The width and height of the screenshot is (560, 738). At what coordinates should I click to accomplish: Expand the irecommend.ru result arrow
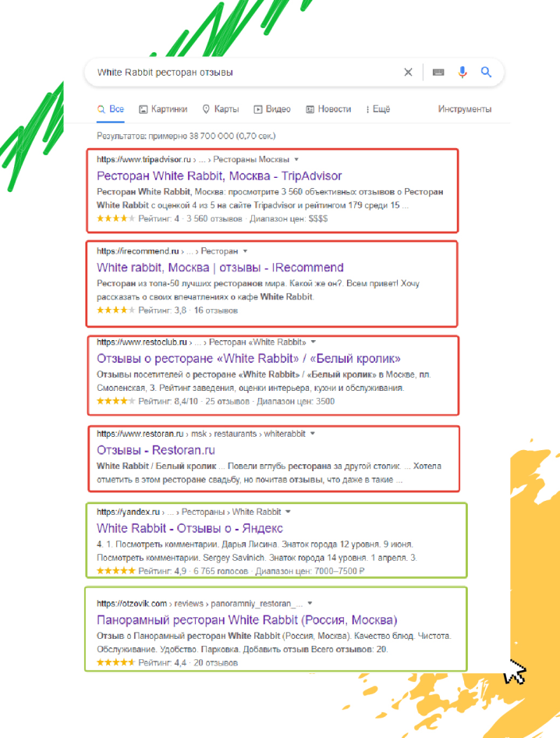pyautogui.click(x=245, y=251)
